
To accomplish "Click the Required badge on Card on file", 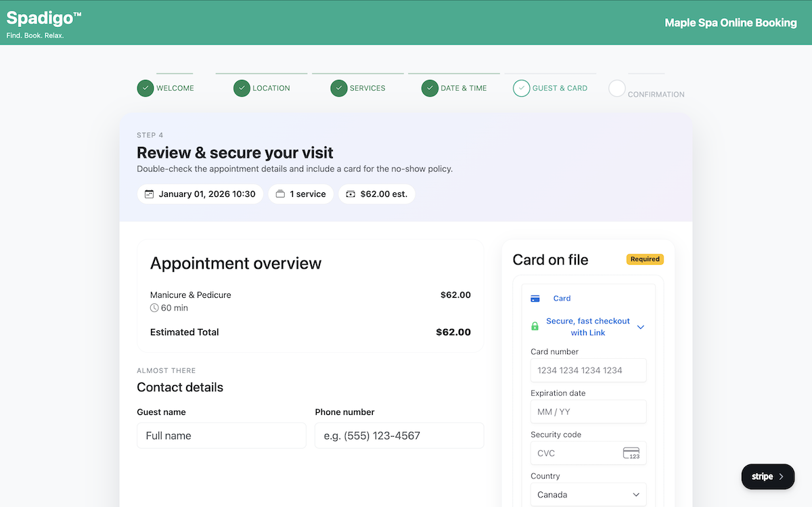I will point(644,259).
